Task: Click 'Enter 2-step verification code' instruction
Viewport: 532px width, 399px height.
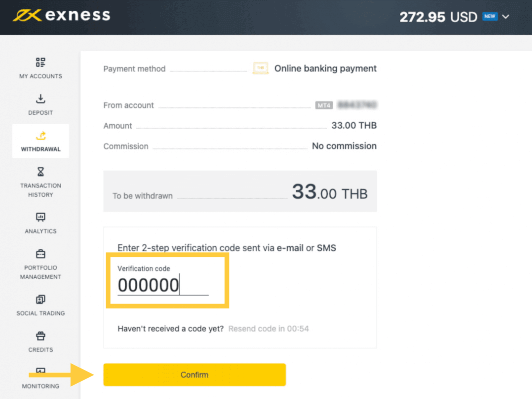Action: tap(227, 248)
